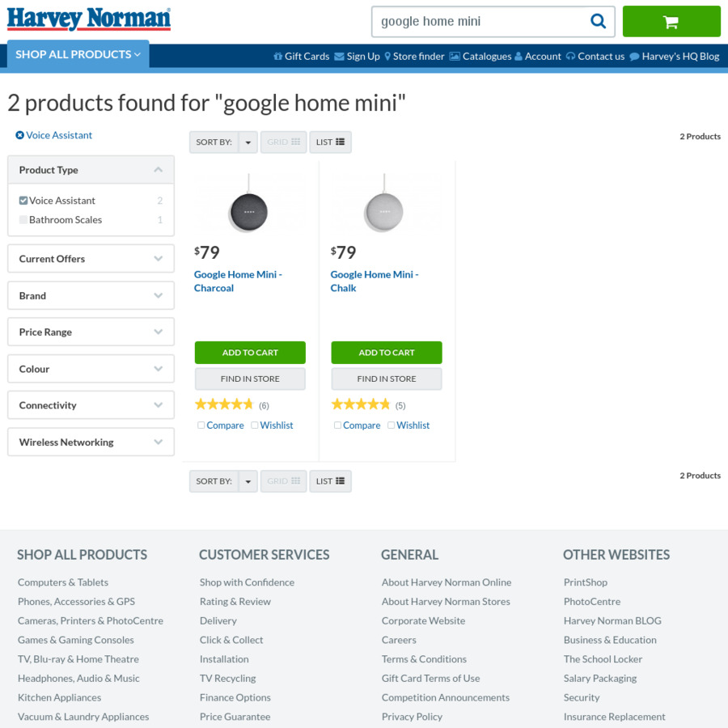The width and height of the screenshot is (728, 728).
Task: Open TV Recycling footer link
Action: [x=227, y=679]
